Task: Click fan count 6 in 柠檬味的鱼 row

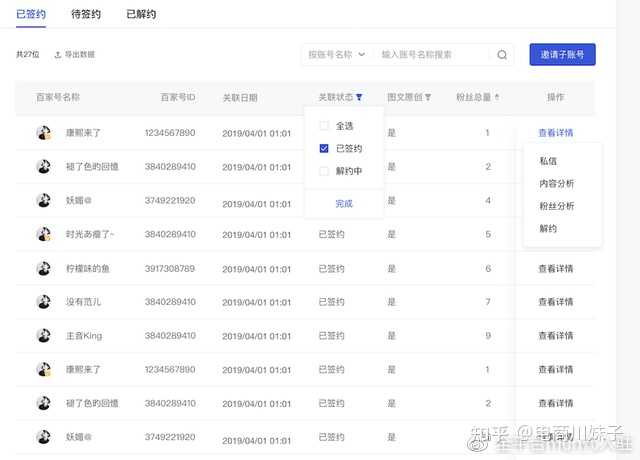Action: pyautogui.click(x=488, y=269)
